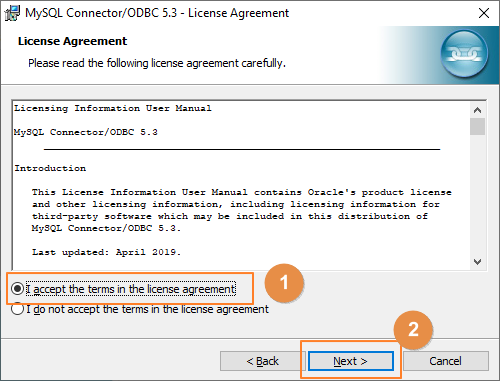Proceed using the "Next >" button
This screenshot has width=500, height=381.
[351, 361]
